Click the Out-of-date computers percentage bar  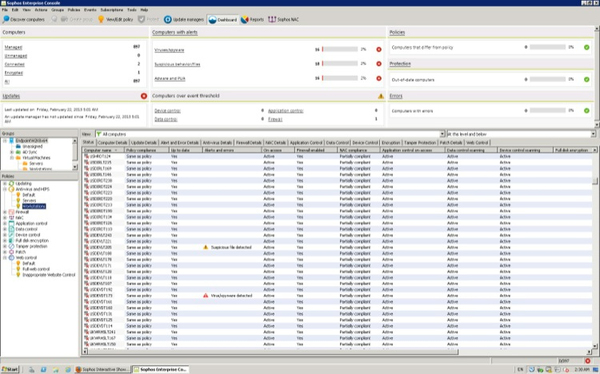[548, 79]
